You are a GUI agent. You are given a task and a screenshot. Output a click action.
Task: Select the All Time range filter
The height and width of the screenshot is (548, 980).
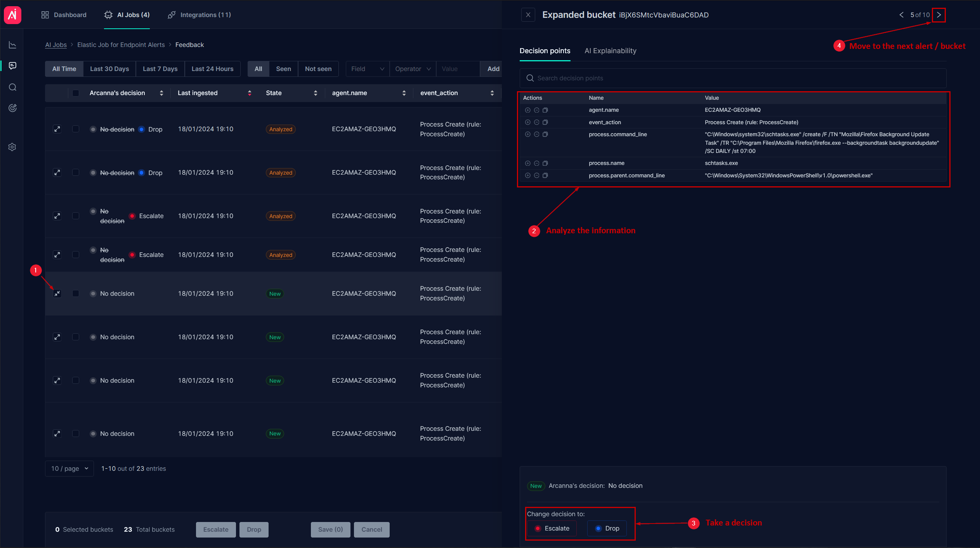coord(64,69)
